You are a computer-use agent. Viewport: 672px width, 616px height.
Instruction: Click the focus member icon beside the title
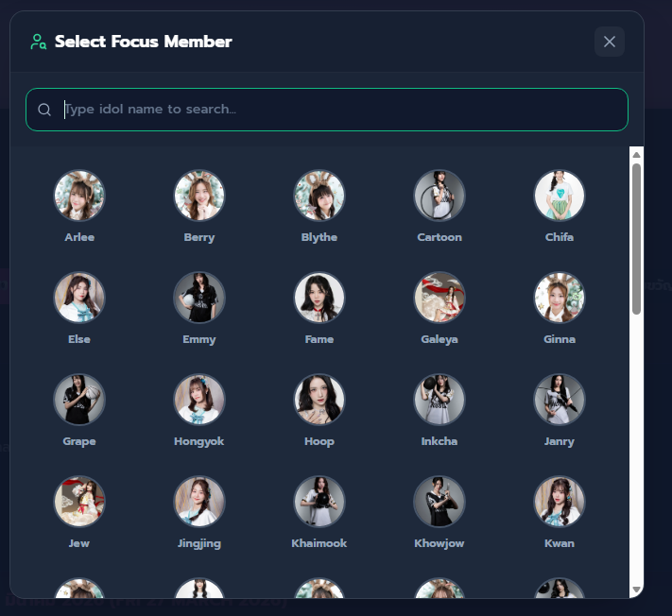tap(38, 42)
